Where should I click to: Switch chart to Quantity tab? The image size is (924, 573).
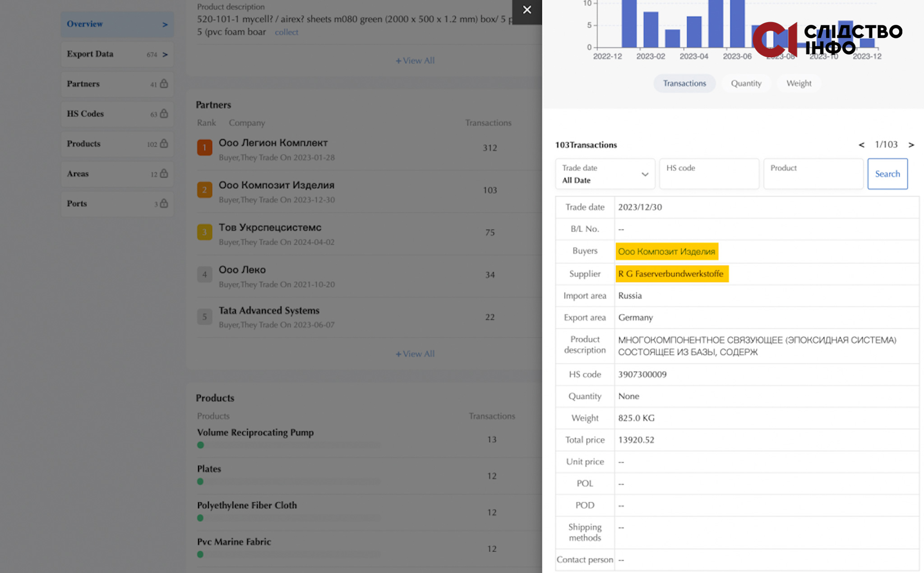tap(746, 83)
